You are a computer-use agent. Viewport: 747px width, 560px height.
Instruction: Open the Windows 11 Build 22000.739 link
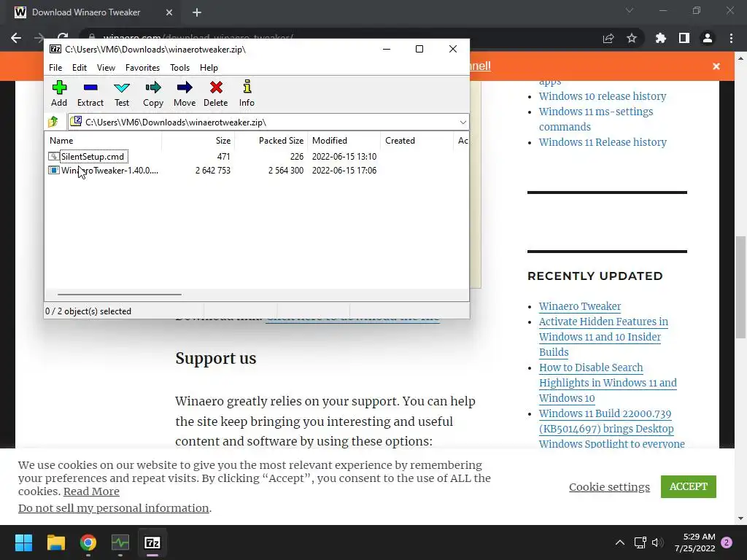click(x=612, y=429)
